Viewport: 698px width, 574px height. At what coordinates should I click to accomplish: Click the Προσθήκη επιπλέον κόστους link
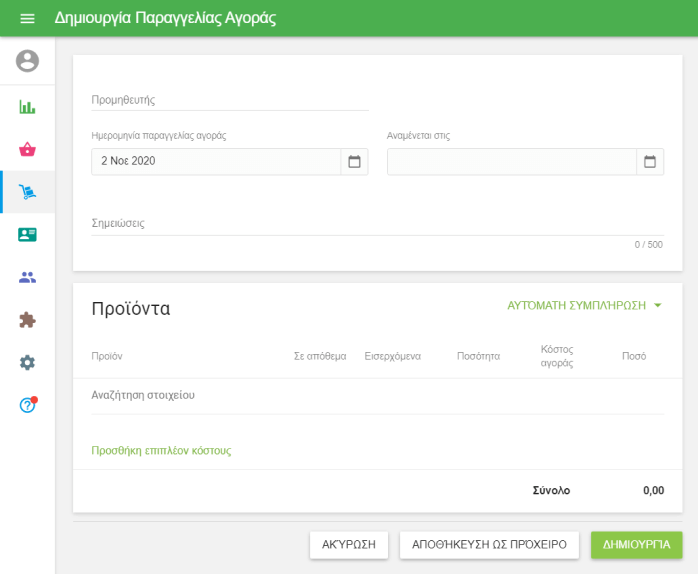point(161,451)
